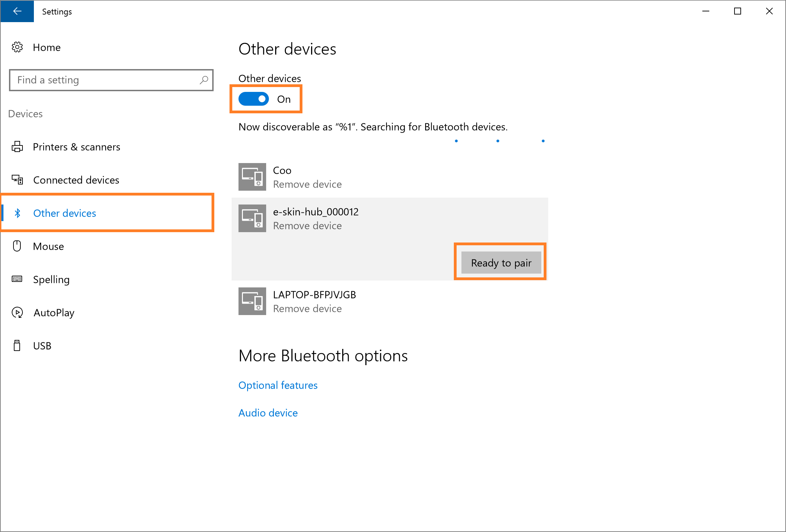
Task: Click the Coo device icon
Action: pos(252,177)
